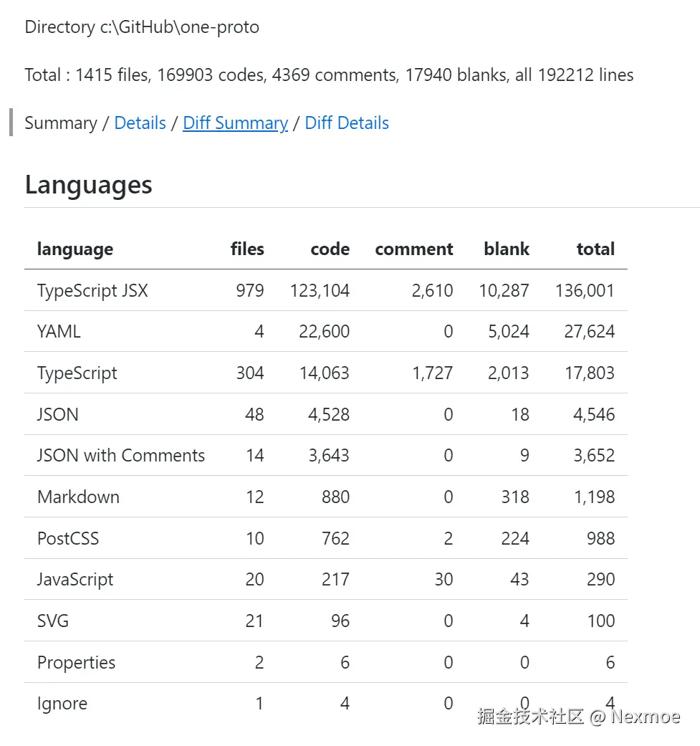Click the comment column header
This screenshot has height=746, width=700.
413,249
